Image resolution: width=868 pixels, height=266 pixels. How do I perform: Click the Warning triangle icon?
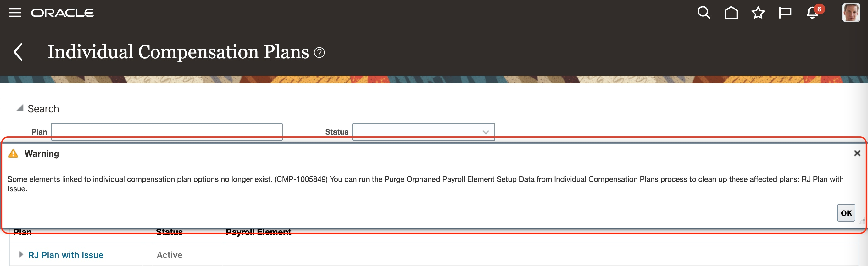(x=13, y=153)
